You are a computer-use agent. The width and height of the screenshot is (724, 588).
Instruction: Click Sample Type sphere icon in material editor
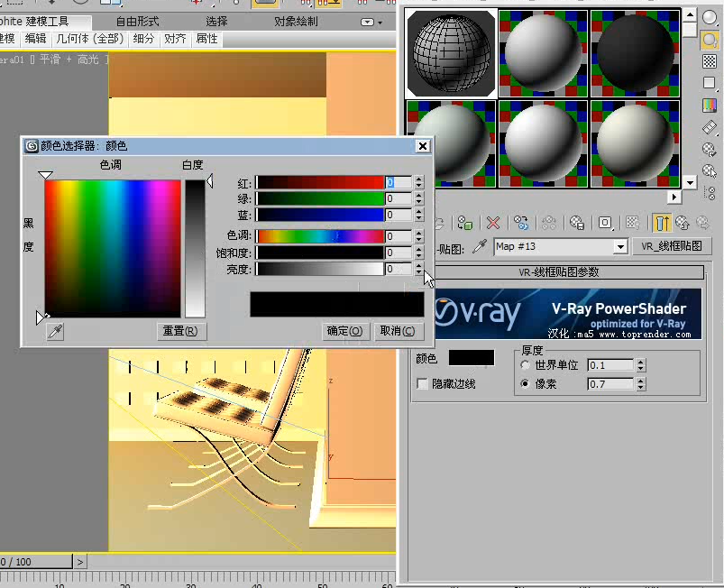point(710,17)
